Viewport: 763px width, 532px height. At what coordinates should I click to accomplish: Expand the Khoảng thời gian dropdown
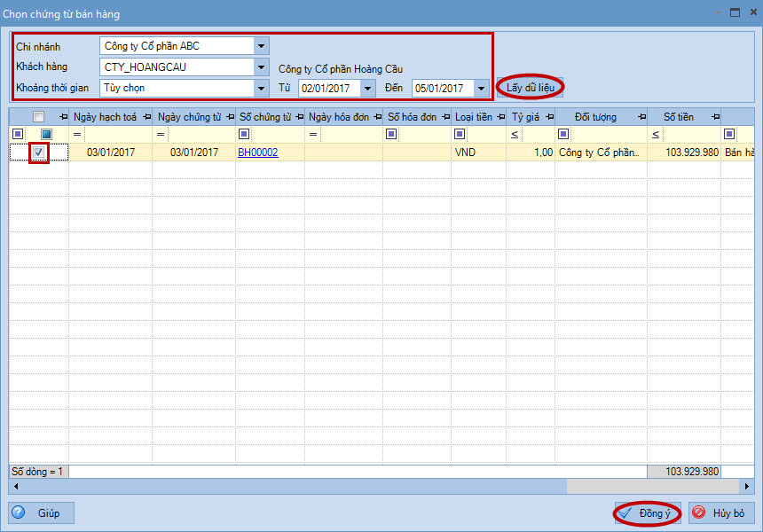(260, 88)
